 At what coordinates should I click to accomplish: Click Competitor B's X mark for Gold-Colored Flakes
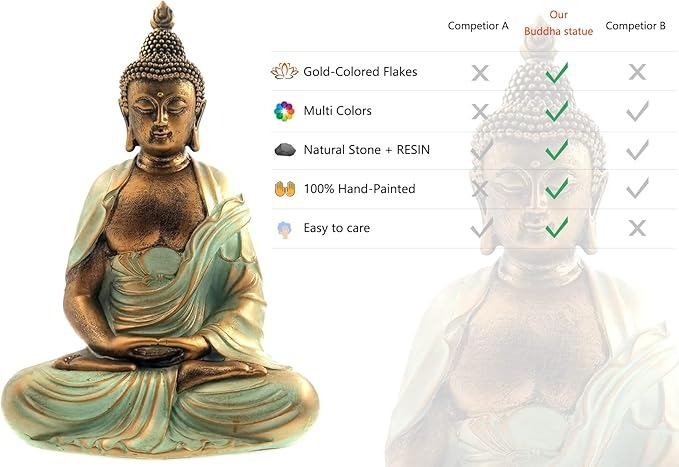coord(637,72)
